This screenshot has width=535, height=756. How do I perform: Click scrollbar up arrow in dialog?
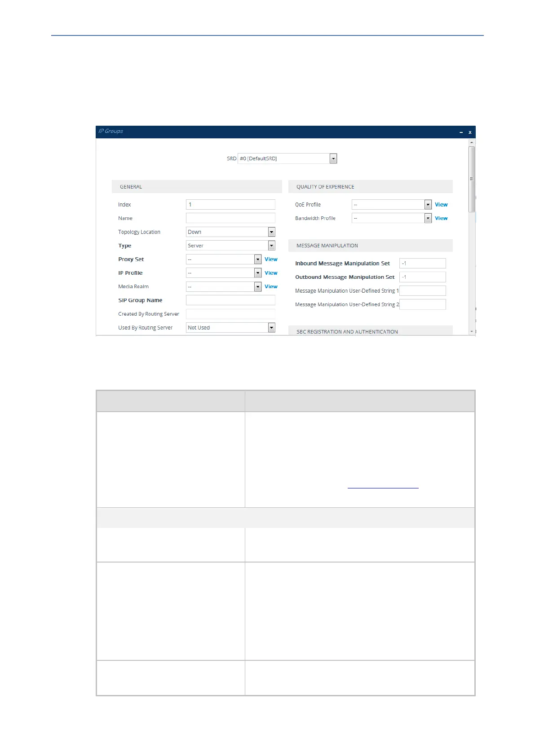[472, 142]
